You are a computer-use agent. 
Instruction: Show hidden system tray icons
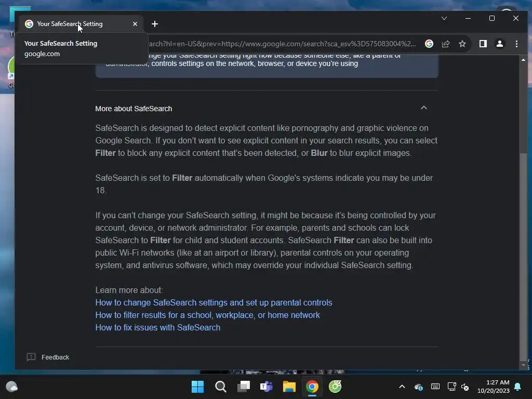tap(402, 387)
